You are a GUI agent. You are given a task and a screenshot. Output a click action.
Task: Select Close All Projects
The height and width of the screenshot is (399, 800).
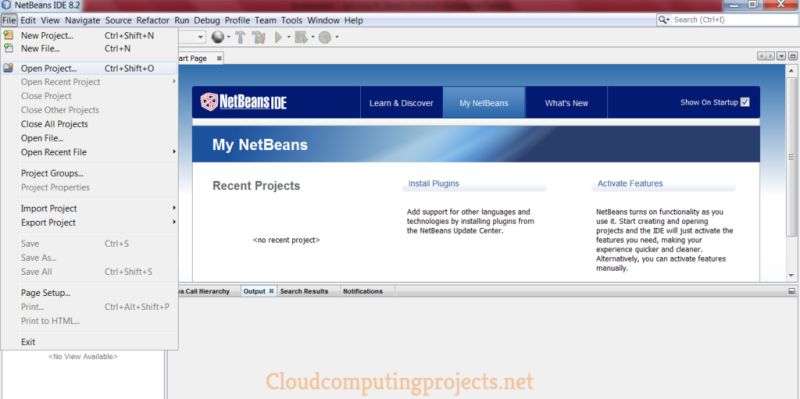(x=89, y=124)
